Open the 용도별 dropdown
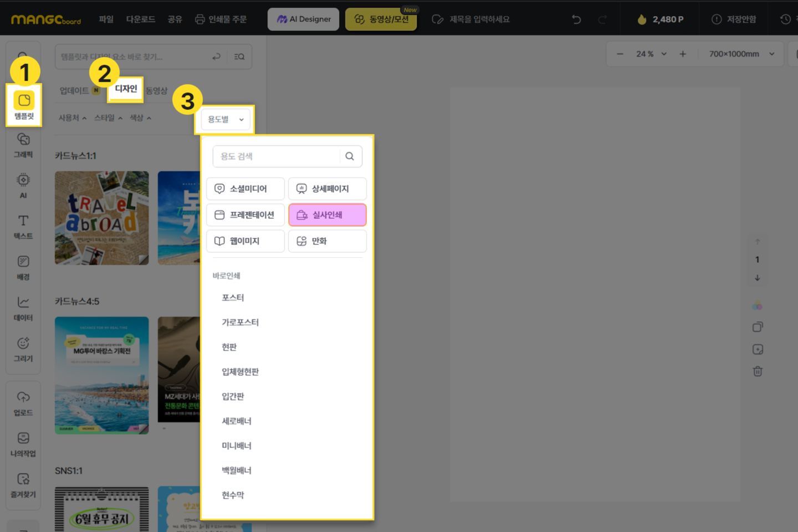 (226, 119)
